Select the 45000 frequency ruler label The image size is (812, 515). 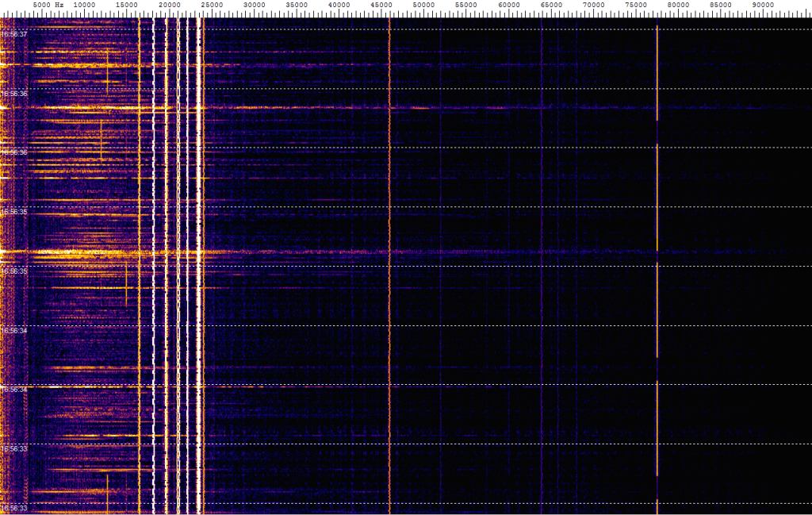point(381,5)
